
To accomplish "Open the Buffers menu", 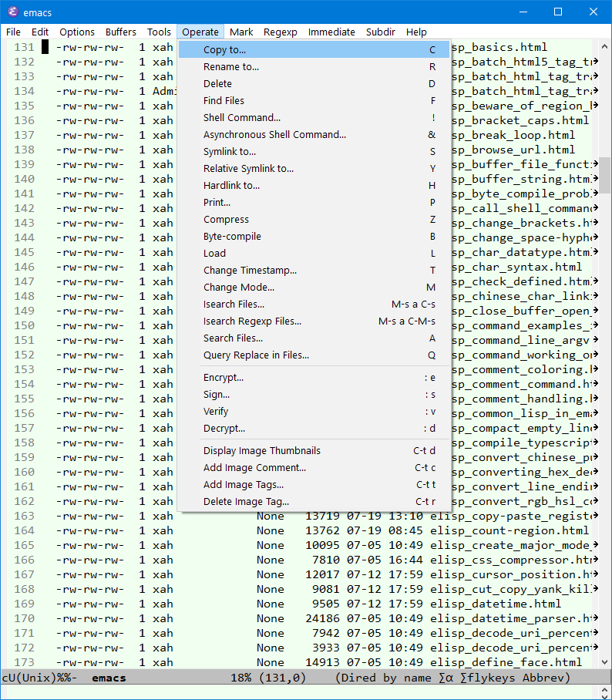I will coord(120,32).
